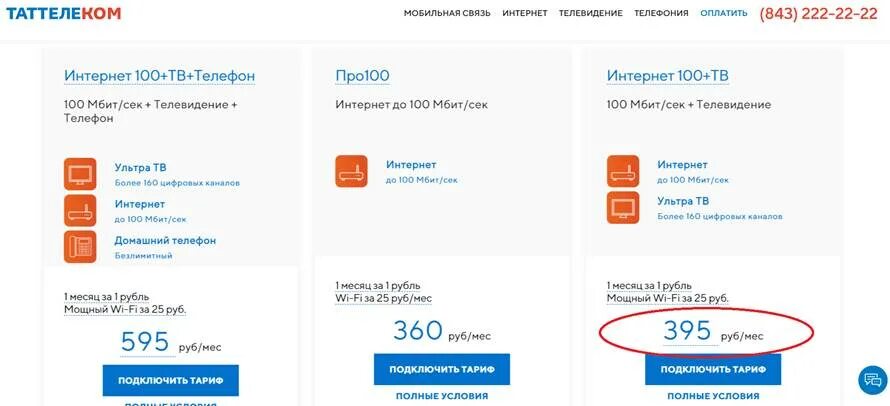The image size is (890, 406).
Task: Open the Мобильная связь menu
Action: pos(447,13)
